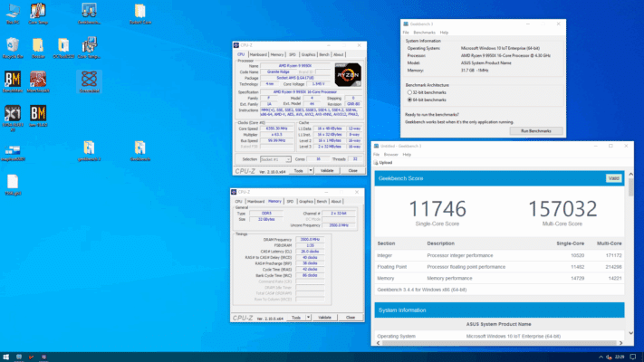Screen dimensions: 644x362
Task: Click the 11746 Single-Core Score value
Action: tap(437, 209)
